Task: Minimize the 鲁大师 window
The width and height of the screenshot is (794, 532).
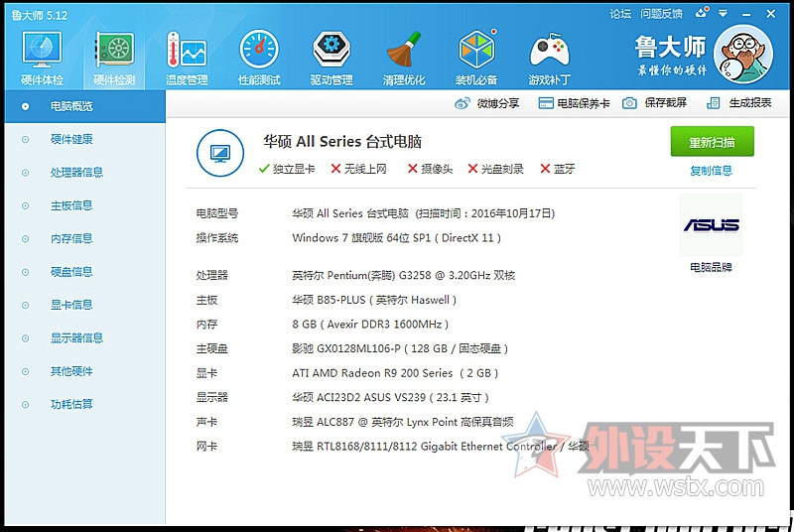Action: 746,14
